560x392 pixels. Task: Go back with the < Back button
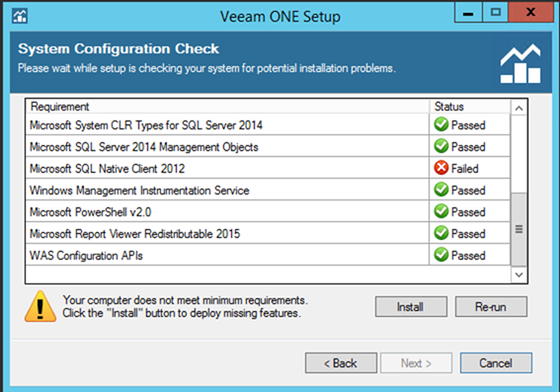(x=341, y=363)
